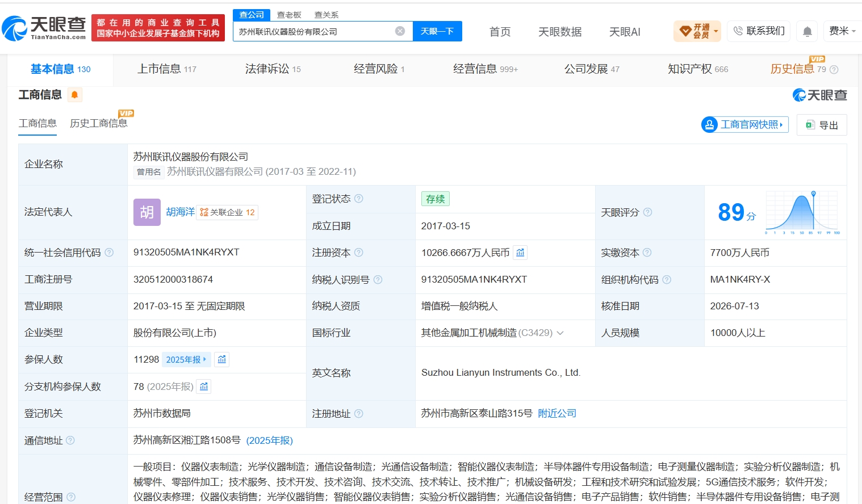The height and width of the screenshot is (504, 862).
Task: Open chart icon beside 分支机构参保人数
Action: click(204, 387)
